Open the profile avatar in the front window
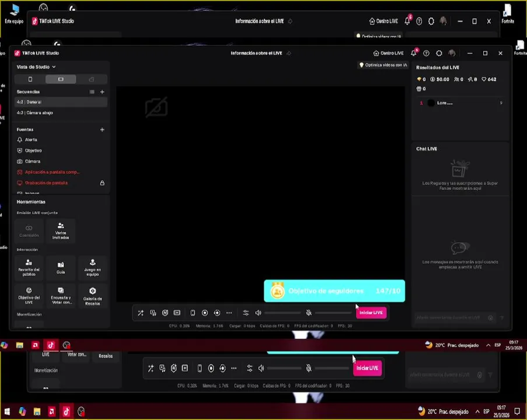527x420 pixels. (x=452, y=53)
